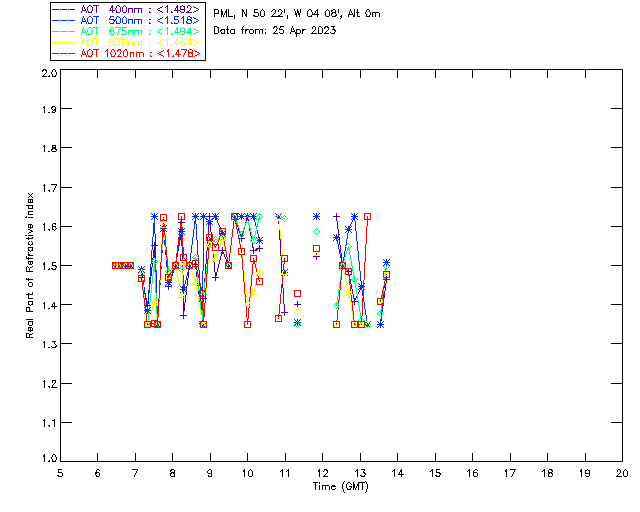
Task: Click the 'Real Part of Refractive Index' axis title
Action: point(29,265)
